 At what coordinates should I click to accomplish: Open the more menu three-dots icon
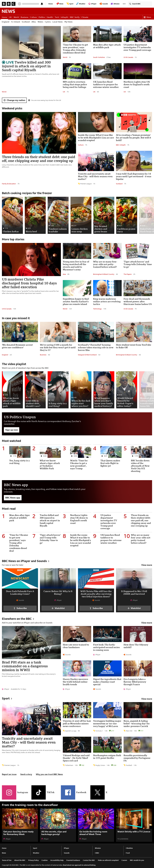coord(124,4)
